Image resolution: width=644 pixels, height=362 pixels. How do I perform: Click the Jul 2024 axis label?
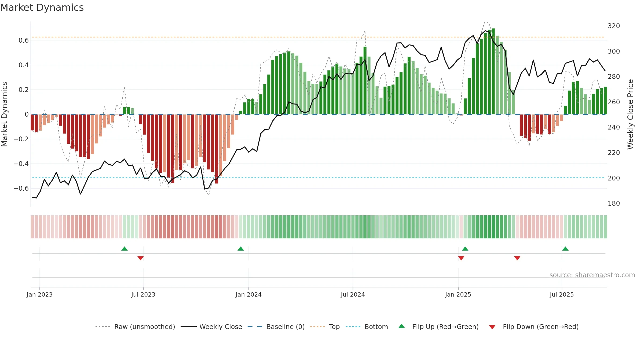[x=353, y=294]
